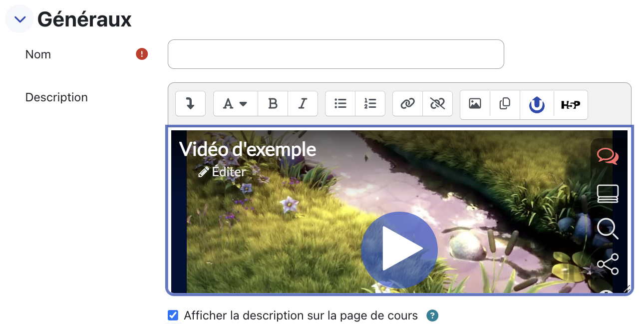Click the Éditer pencil link on the video
644x328 pixels.
pyautogui.click(x=222, y=172)
